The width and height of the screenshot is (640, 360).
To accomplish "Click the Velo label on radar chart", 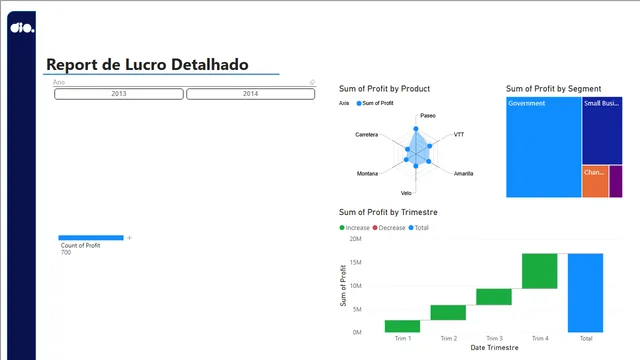I will point(406,193).
